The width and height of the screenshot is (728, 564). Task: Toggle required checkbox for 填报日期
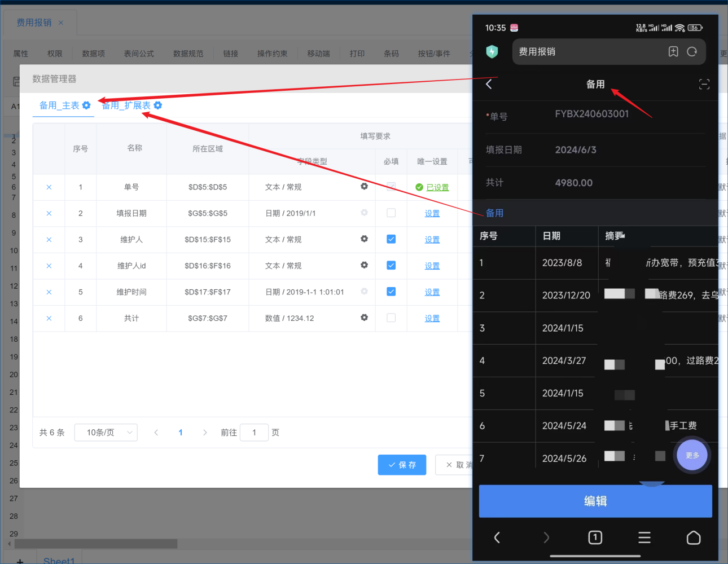(x=391, y=213)
